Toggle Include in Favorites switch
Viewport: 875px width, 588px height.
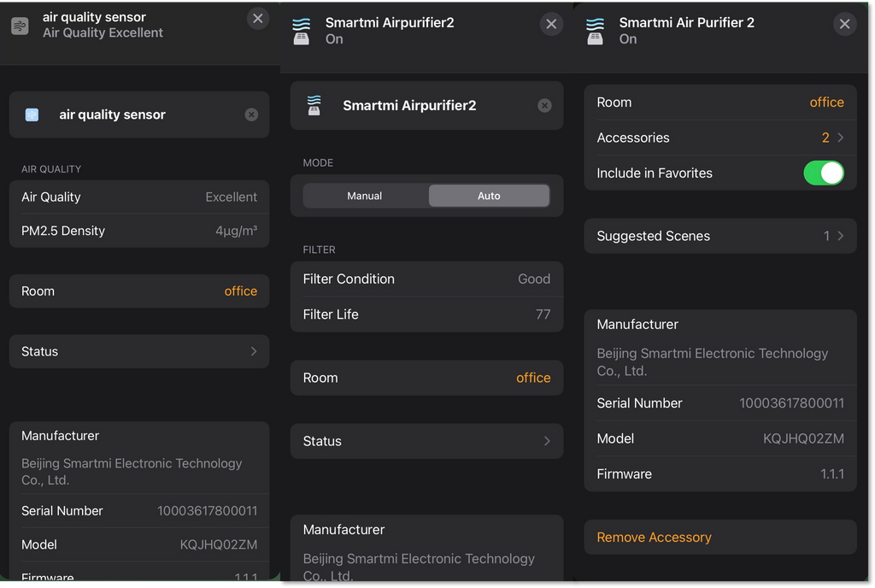(824, 173)
